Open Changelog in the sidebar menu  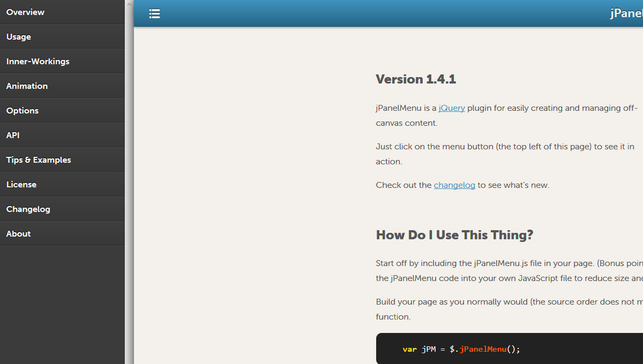pyautogui.click(x=28, y=209)
